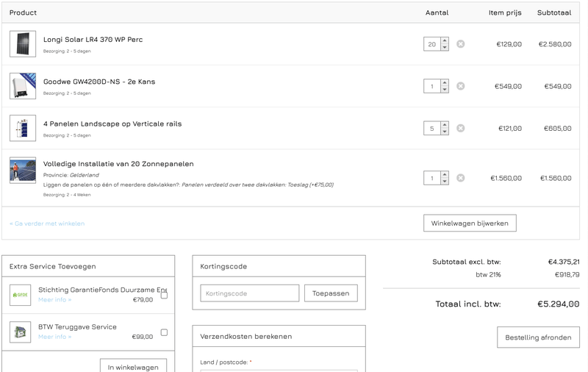Open Meer info for Stichting GarantieFonds
Screen dimensions: 588x372
[54, 300]
